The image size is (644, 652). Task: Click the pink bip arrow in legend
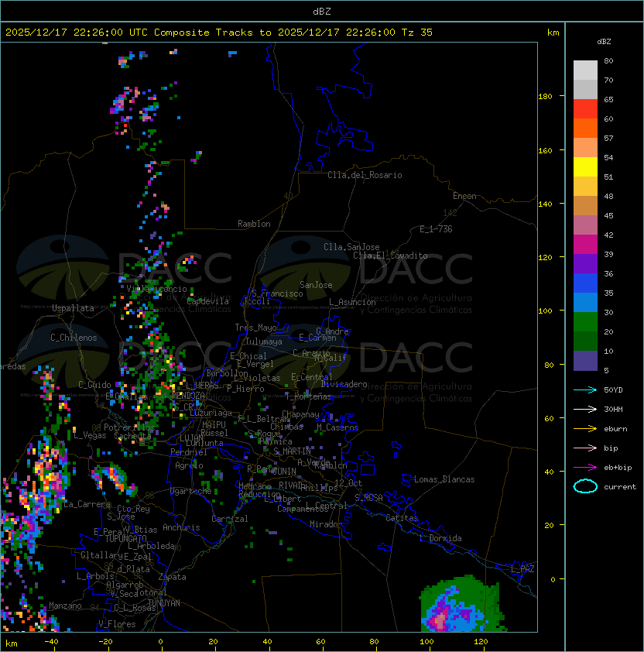coord(585,448)
